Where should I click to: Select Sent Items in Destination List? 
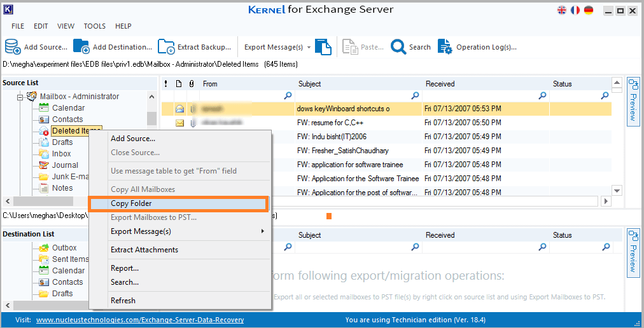70,259
